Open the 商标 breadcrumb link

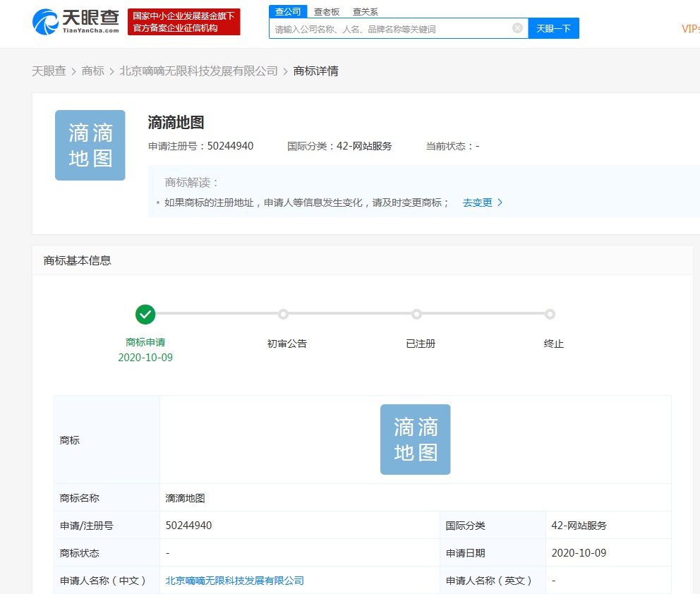coord(93,71)
